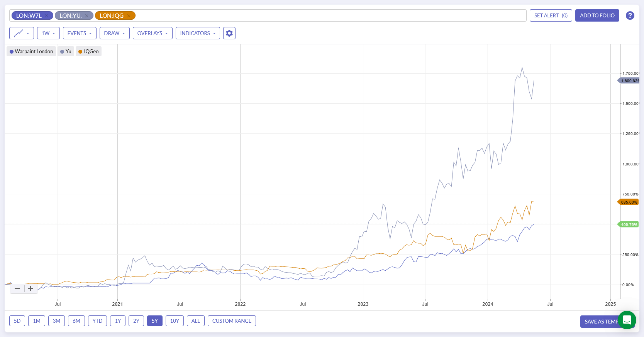Zoom in with the plus icon

pos(31,288)
